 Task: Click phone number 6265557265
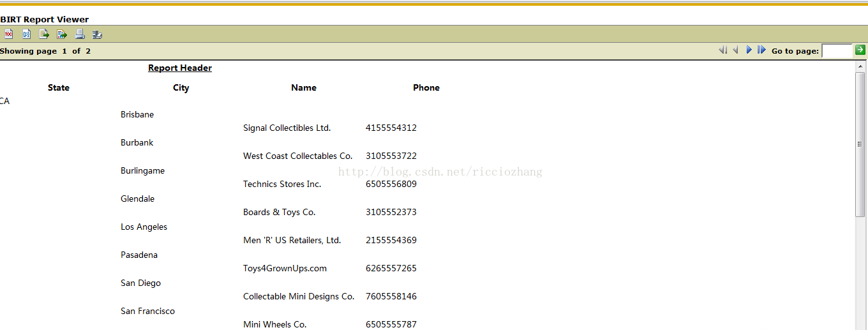[x=391, y=268]
